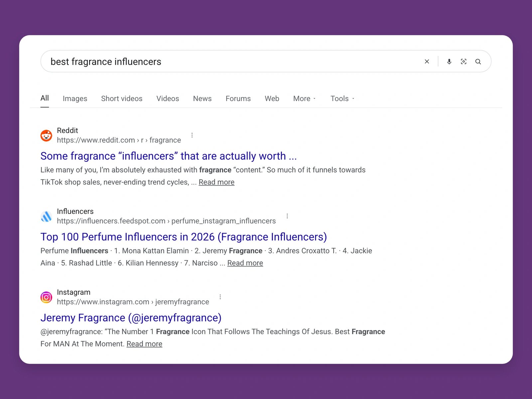Switch to the Videos tab
The width and height of the screenshot is (532, 399).
tap(168, 98)
